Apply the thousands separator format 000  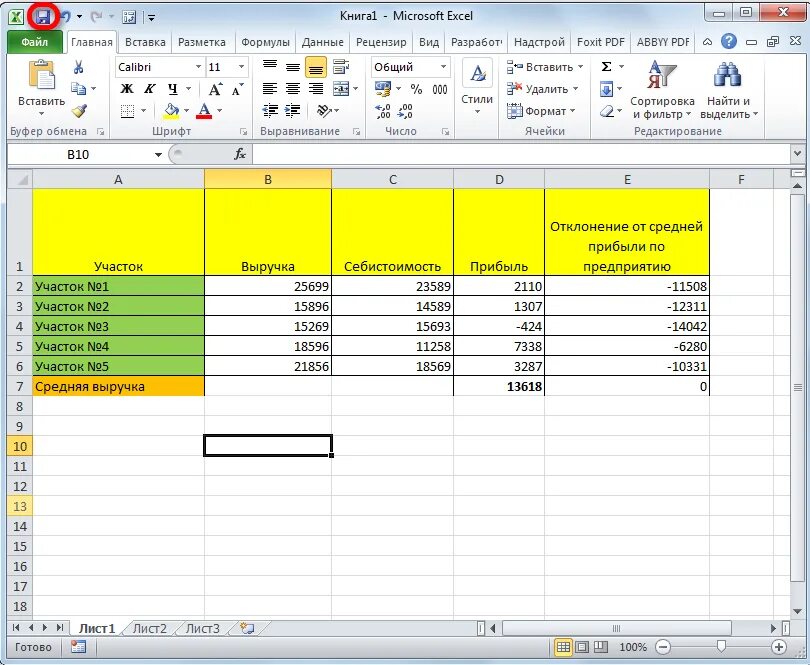440,89
